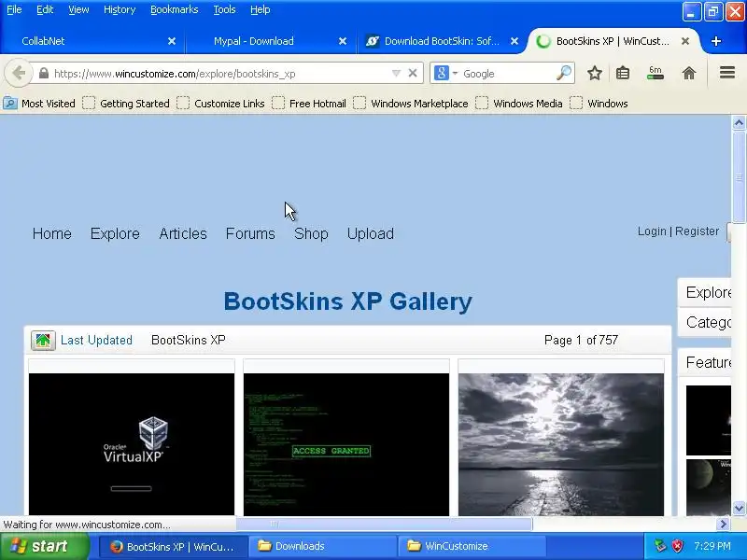The image size is (747, 560).
Task: Open the bookmarks list icon
Action: [623, 74]
